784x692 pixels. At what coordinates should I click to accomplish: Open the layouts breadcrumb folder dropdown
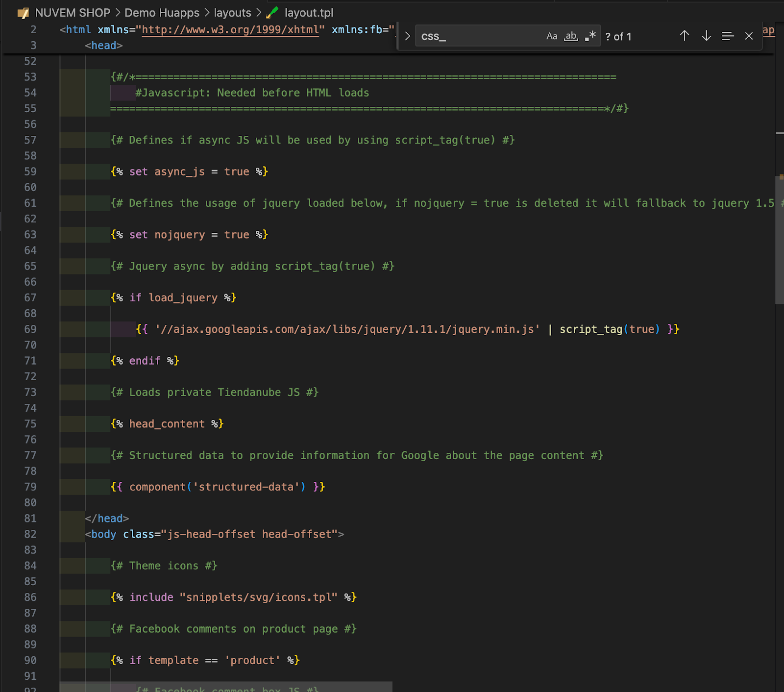232,13
